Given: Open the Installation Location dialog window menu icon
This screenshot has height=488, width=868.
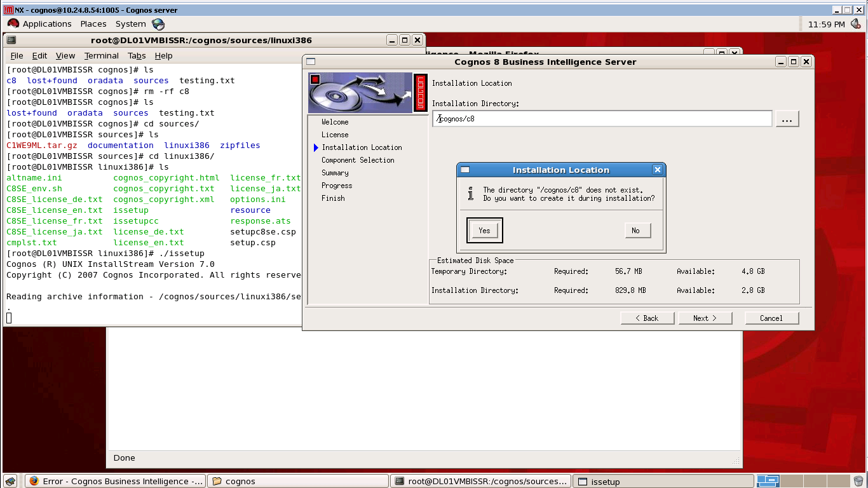Looking at the screenshot, I should (465, 170).
